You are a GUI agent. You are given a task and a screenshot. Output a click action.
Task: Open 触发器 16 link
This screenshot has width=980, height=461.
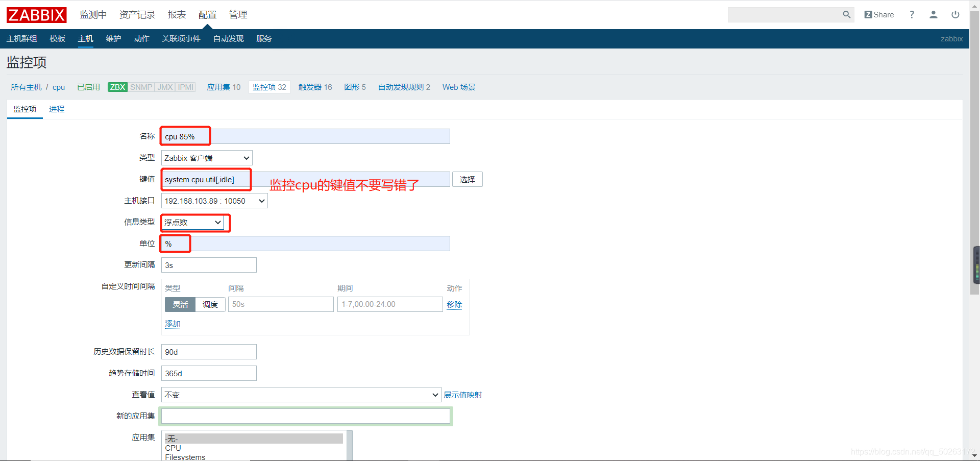pos(315,87)
